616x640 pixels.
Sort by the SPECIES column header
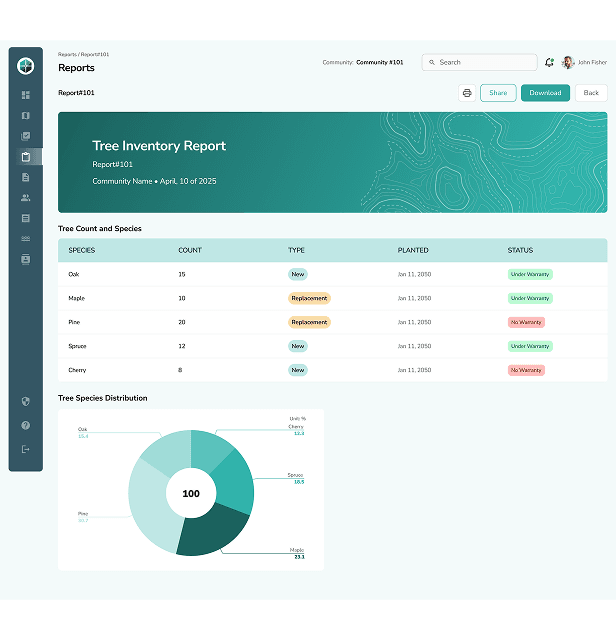pyautogui.click(x=82, y=250)
